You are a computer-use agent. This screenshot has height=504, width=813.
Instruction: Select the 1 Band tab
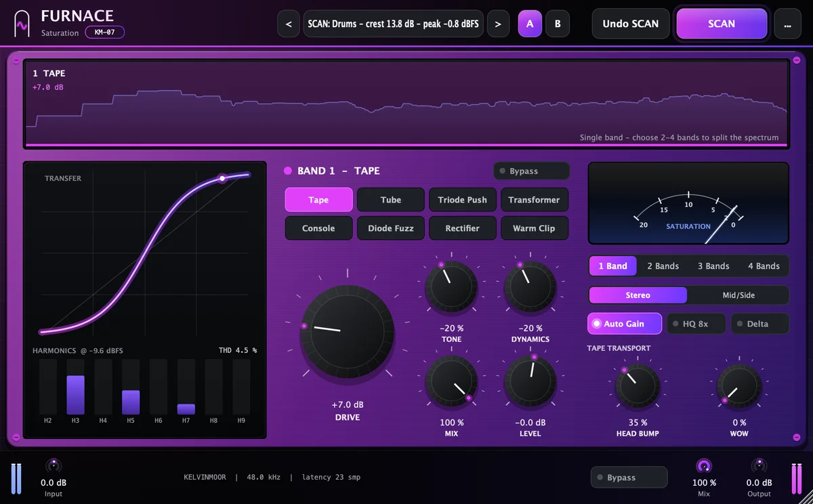pos(612,266)
